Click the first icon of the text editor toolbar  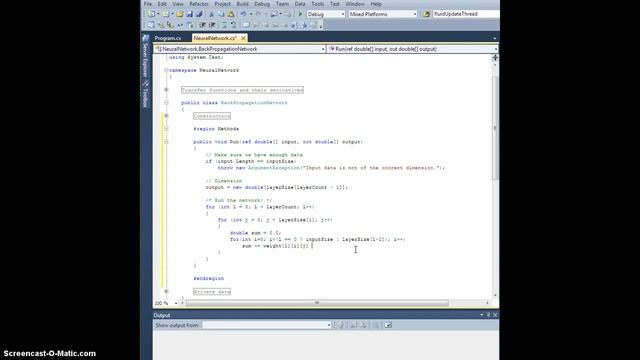[x=151, y=25]
